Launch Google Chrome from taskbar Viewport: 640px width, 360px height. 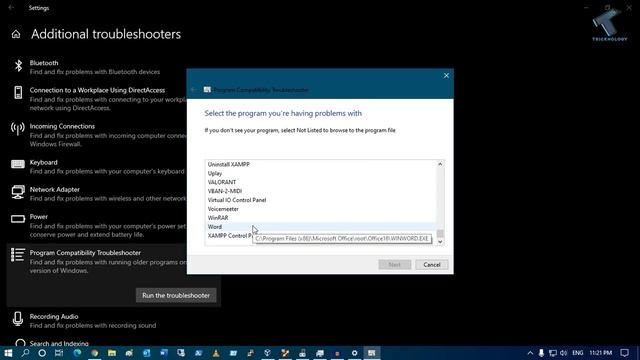tap(95, 353)
